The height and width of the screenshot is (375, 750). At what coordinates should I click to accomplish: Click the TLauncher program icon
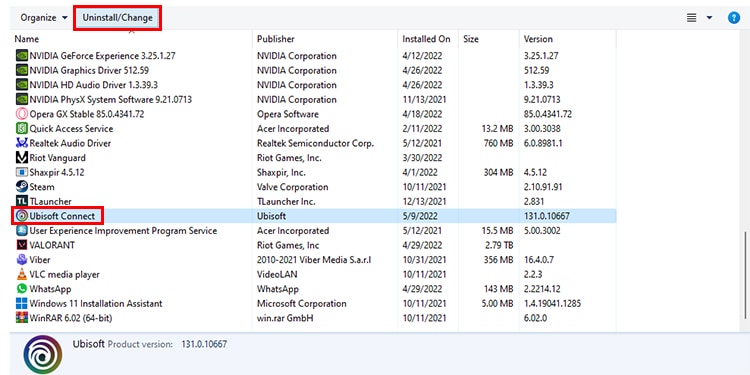click(x=22, y=201)
